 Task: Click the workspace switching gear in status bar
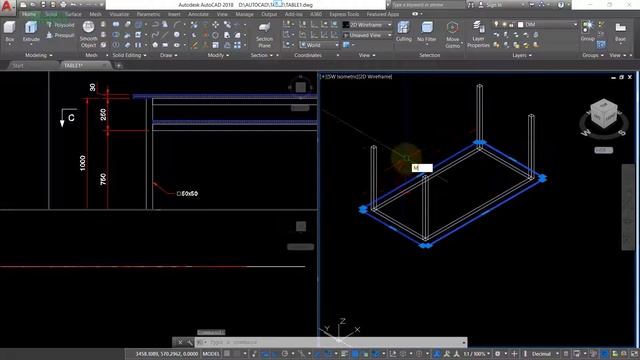[x=498, y=354]
